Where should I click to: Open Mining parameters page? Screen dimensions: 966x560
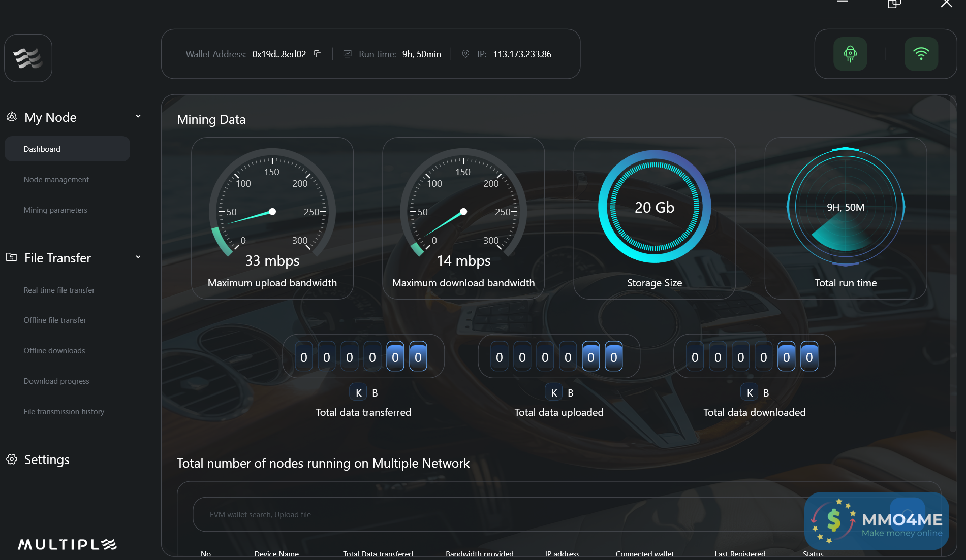coord(55,210)
